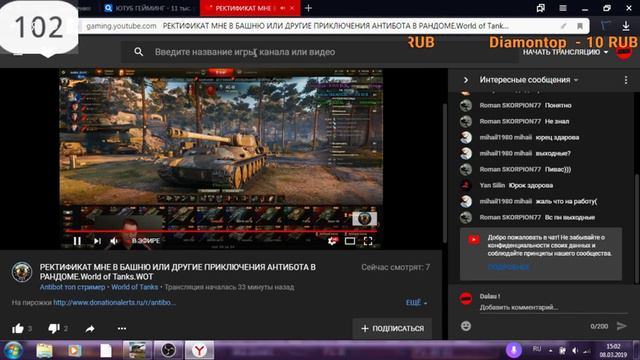This screenshot has width=640, height=360.
Task: Skip to next video in player
Action: pyautogui.click(x=97, y=241)
